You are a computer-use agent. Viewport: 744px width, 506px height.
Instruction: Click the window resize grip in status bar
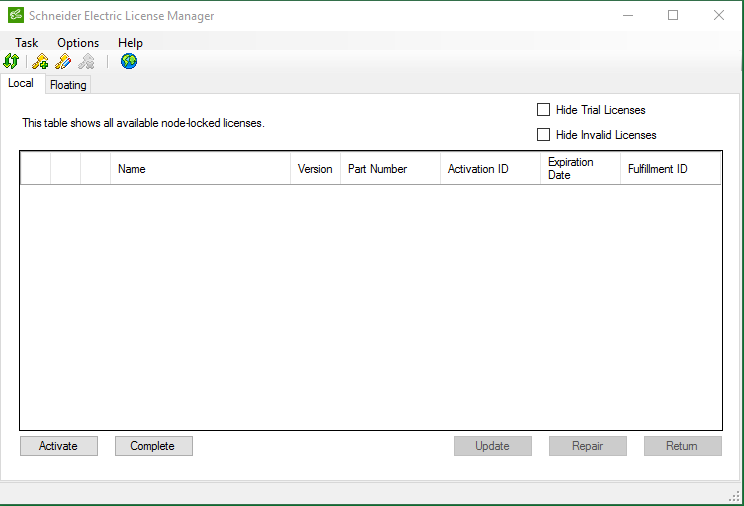coord(735,497)
